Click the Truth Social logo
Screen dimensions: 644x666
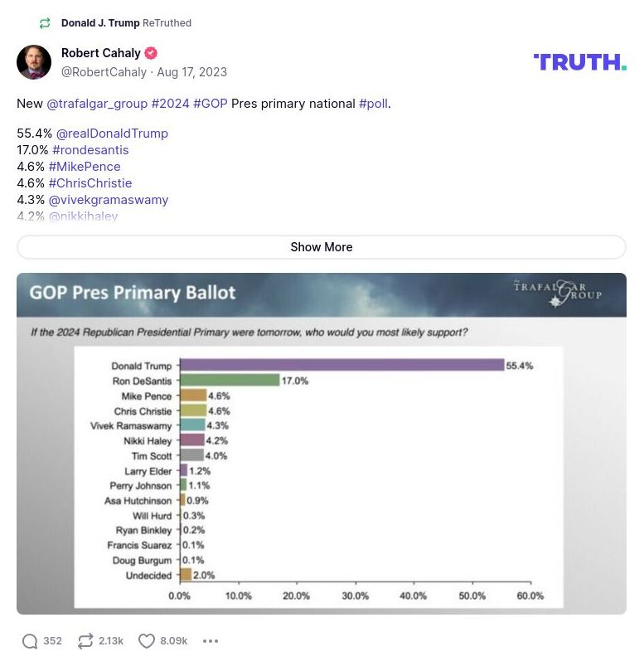click(579, 62)
